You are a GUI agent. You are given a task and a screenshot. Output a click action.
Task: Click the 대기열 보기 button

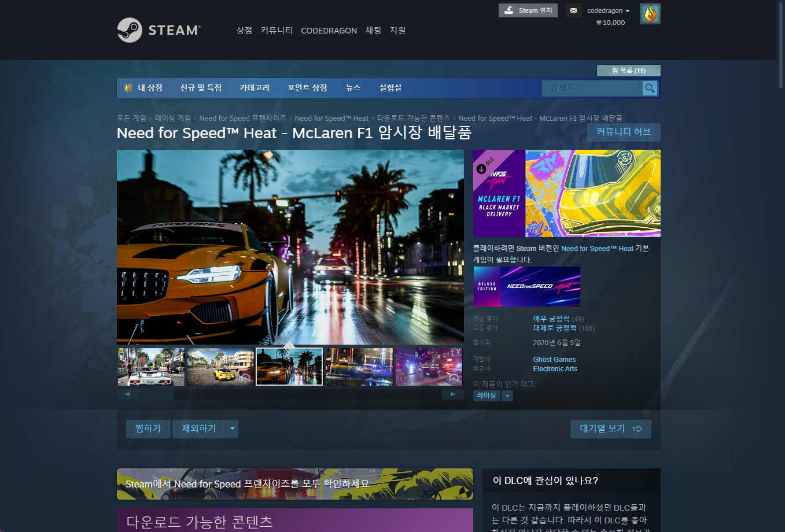coord(611,428)
